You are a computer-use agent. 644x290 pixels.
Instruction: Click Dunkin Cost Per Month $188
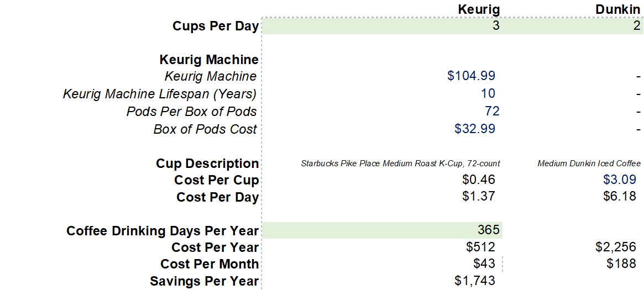(x=622, y=263)
